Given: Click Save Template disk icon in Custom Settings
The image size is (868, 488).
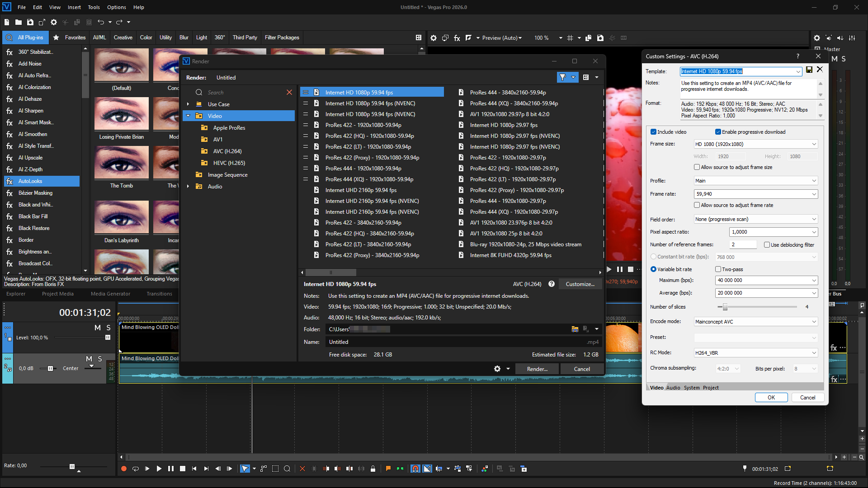Looking at the screenshot, I should 809,70.
